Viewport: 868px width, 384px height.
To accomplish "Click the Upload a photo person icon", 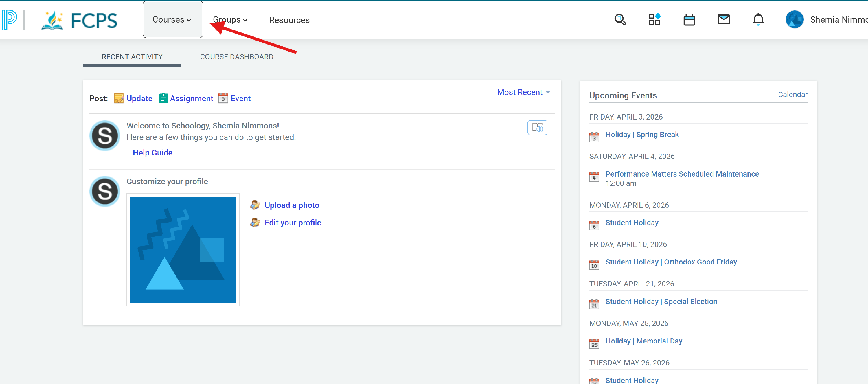I will click(x=255, y=205).
